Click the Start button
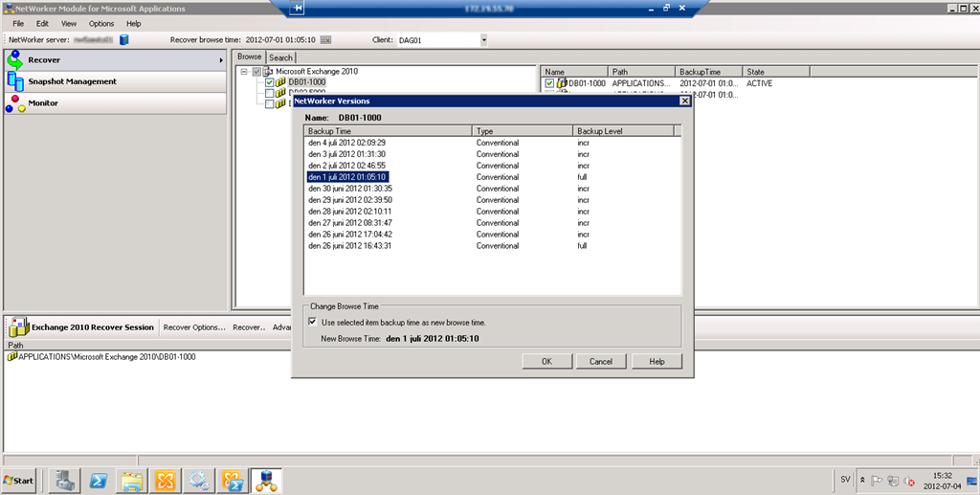This screenshot has height=495, width=980. (19, 481)
